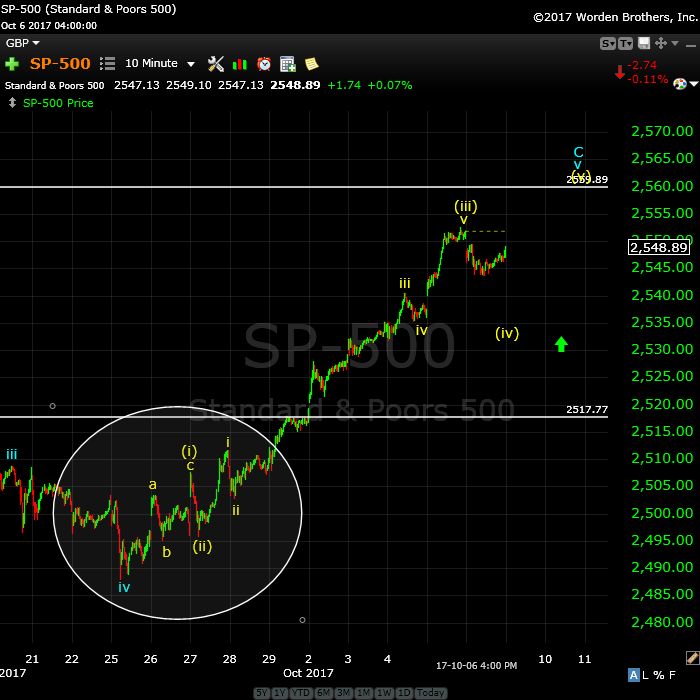
Task: Expand the gray triangle dropdown beside move icon
Action: tap(675, 43)
